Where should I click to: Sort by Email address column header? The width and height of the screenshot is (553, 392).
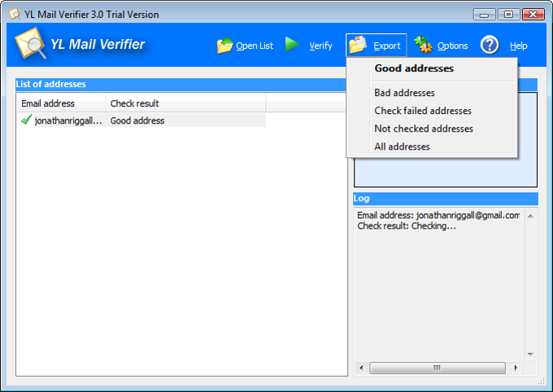(x=61, y=103)
